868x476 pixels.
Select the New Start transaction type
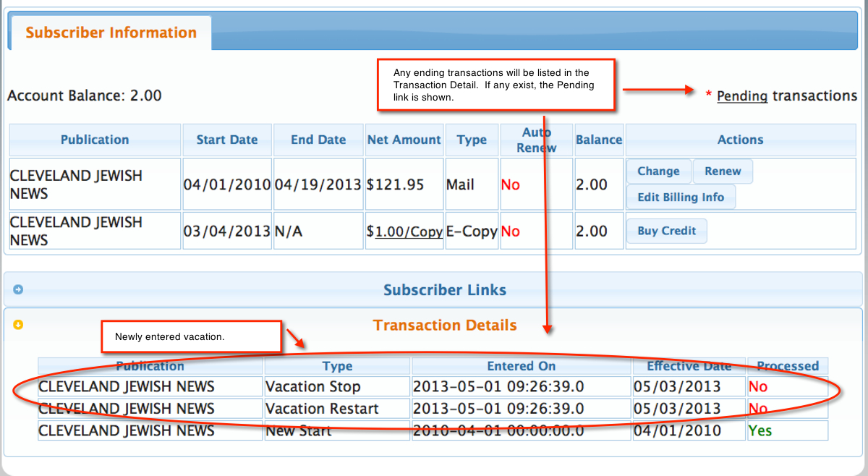click(x=299, y=431)
